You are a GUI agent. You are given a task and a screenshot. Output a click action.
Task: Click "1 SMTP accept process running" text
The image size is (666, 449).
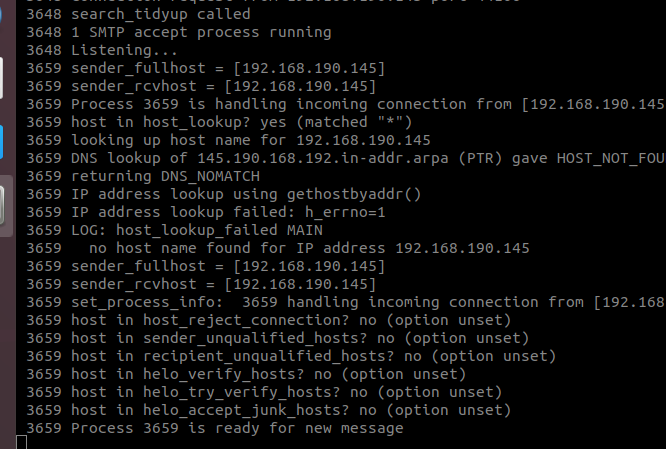(179, 32)
